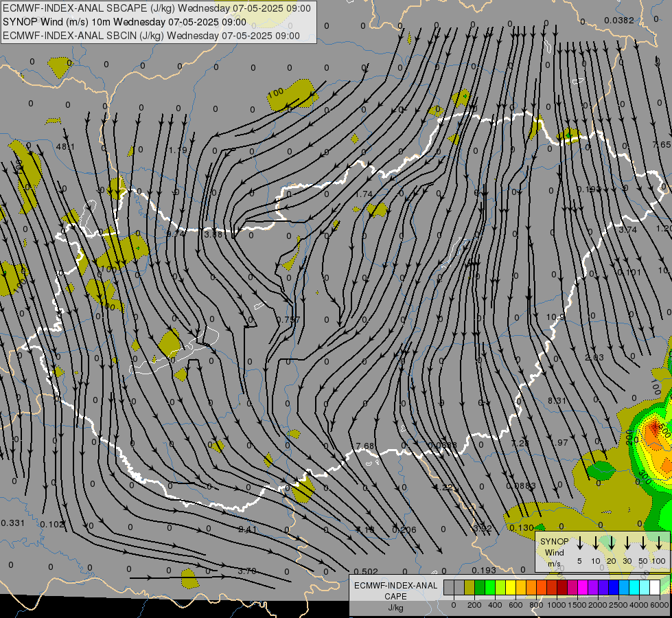Viewport: 672px width, 618px height.
Task: Pick the bright green CAPE legend swatch
Action: pyautogui.click(x=490, y=588)
